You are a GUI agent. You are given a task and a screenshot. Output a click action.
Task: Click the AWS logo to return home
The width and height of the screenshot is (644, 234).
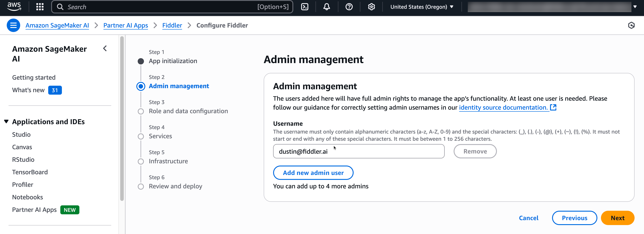tap(14, 7)
